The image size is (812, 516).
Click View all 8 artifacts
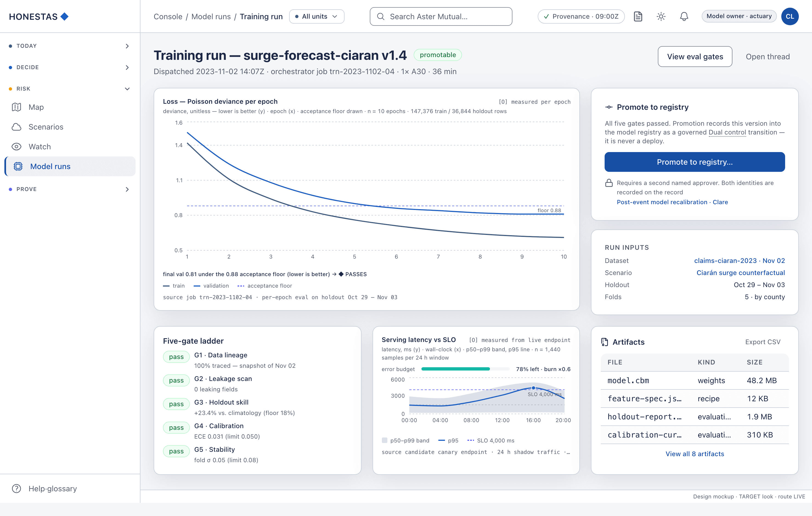pos(695,454)
